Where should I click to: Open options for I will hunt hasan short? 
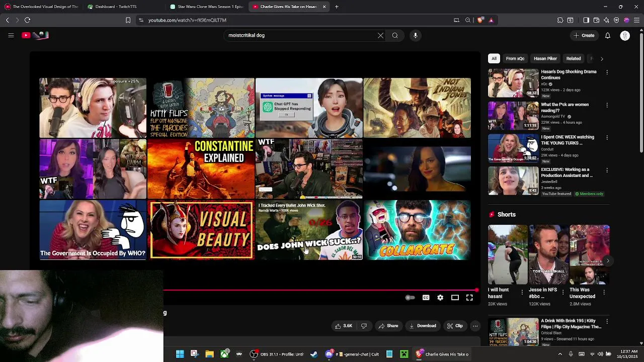pyautogui.click(x=522, y=292)
